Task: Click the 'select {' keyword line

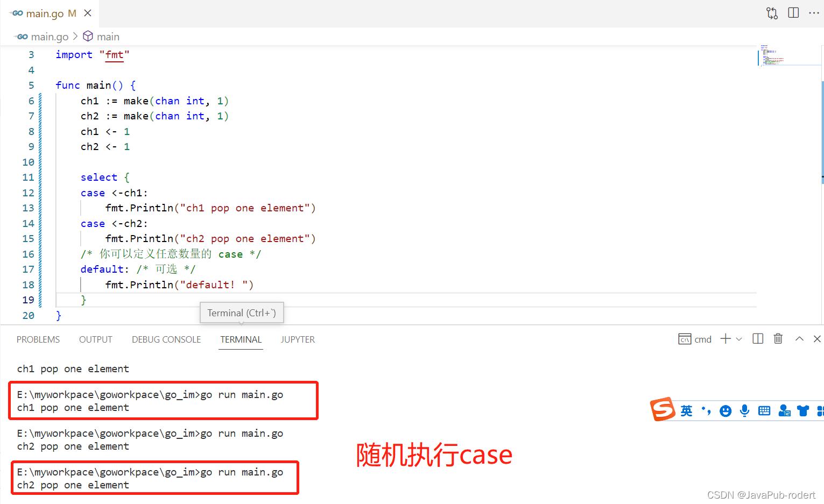Action: tap(105, 177)
